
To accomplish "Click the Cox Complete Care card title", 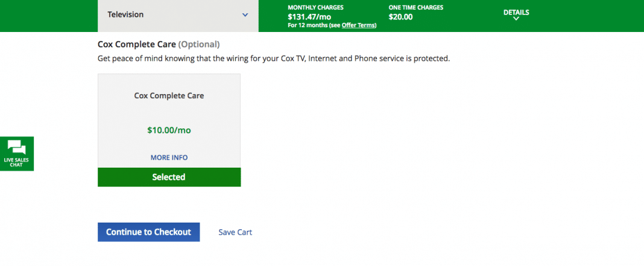I will point(169,95).
